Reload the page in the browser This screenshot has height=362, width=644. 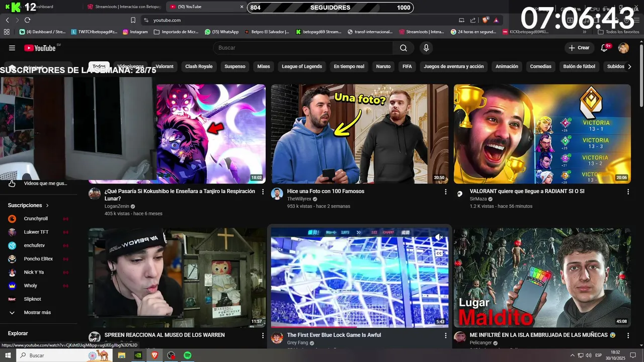[x=27, y=20]
